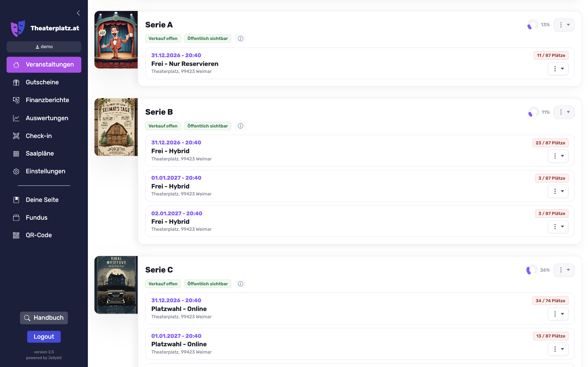Click the finance icon beside Finanzberichte

(16, 100)
